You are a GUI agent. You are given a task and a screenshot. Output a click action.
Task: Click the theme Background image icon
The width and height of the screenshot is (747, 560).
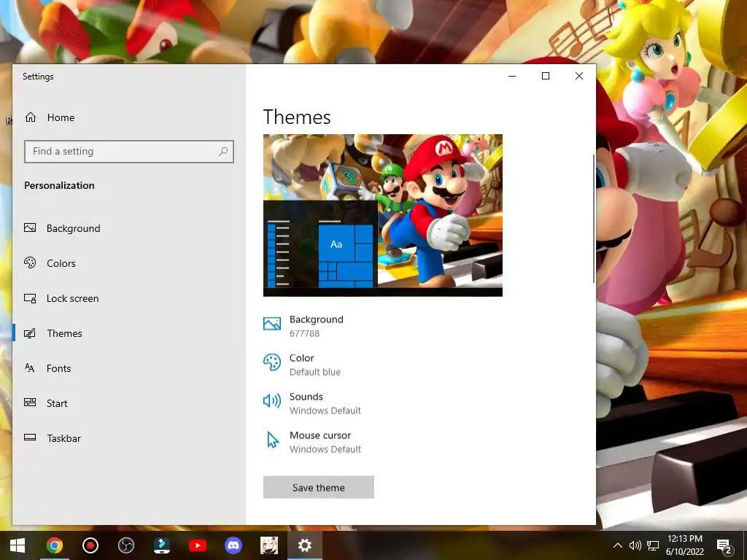pos(272,324)
